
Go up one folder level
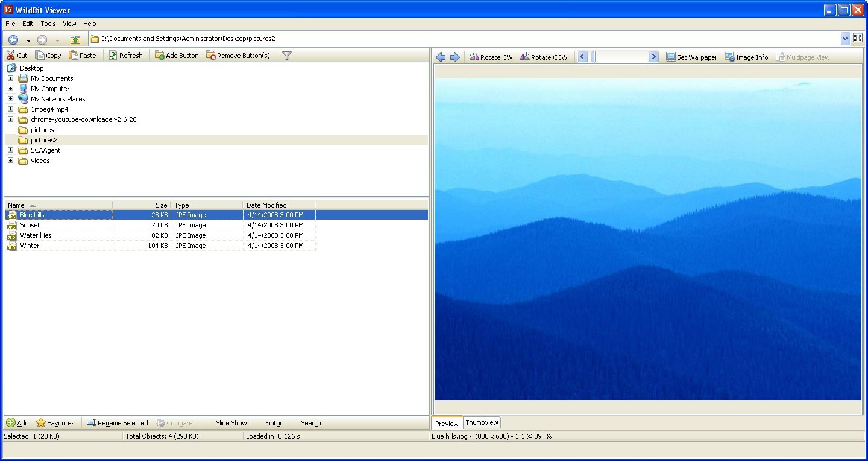[x=75, y=40]
